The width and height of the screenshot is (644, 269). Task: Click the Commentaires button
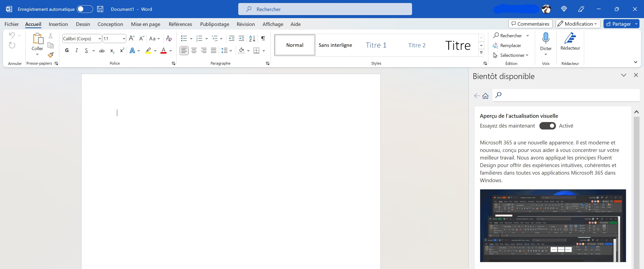(530, 24)
